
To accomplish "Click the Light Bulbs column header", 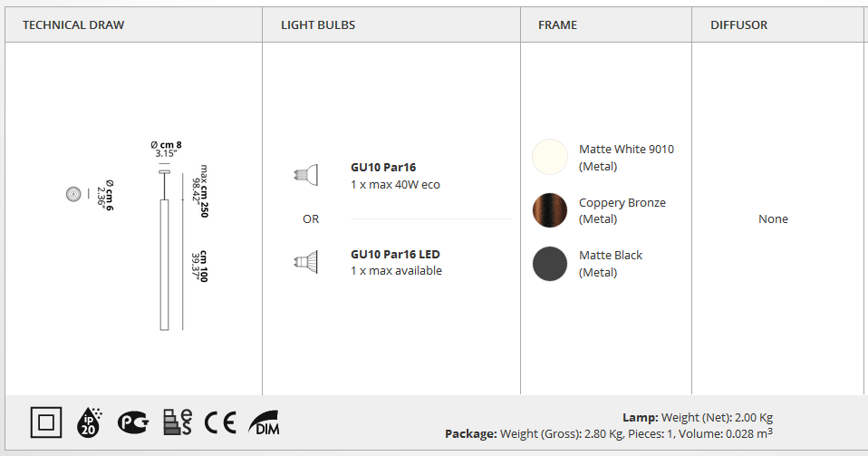I will (x=318, y=25).
